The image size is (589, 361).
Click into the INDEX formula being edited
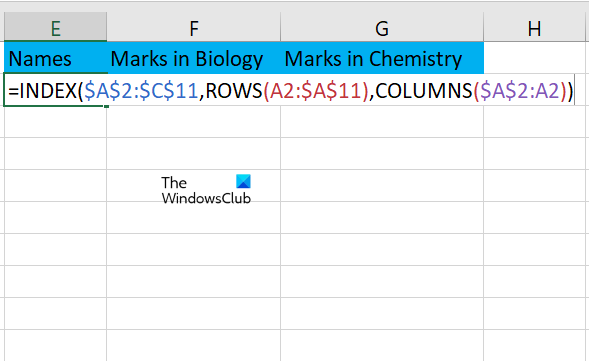pyautogui.click(x=290, y=91)
